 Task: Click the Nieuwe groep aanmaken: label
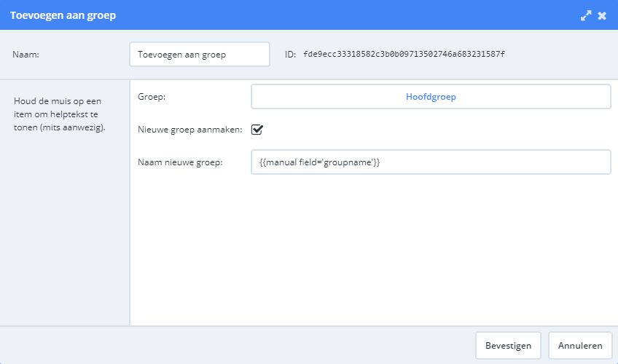click(x=190, y=130)
